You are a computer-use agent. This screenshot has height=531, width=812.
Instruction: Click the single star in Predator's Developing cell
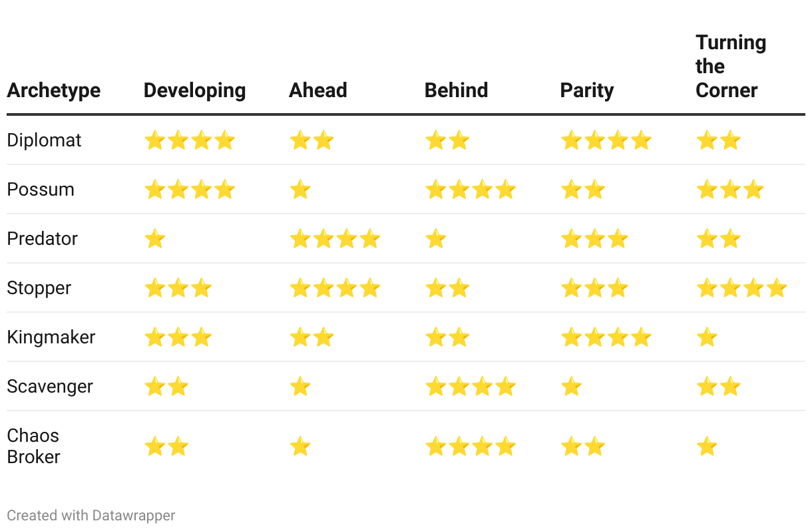[x=155, y=239]
